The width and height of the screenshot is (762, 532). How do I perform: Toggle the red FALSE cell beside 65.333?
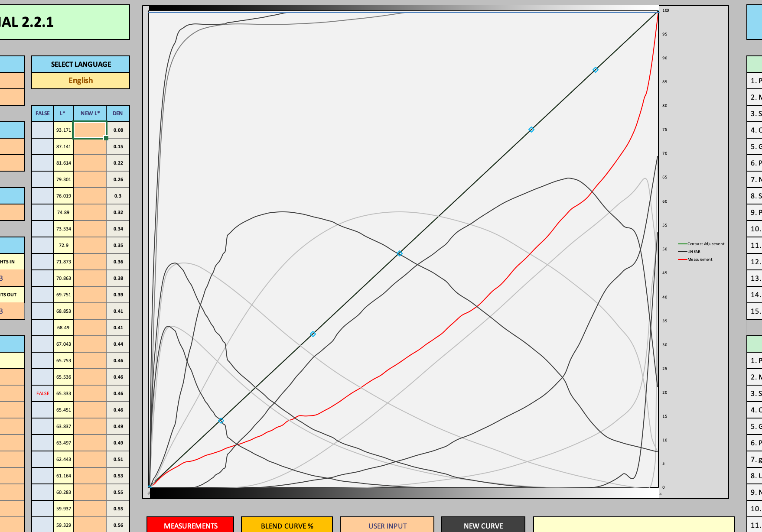pos(42,393)
